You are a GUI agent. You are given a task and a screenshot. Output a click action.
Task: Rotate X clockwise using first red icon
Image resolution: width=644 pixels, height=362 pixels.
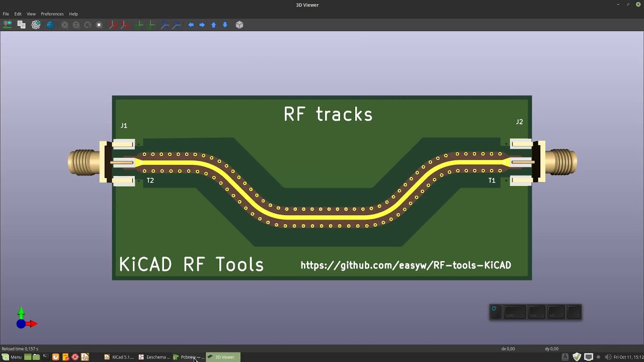[x=113, y=25]
